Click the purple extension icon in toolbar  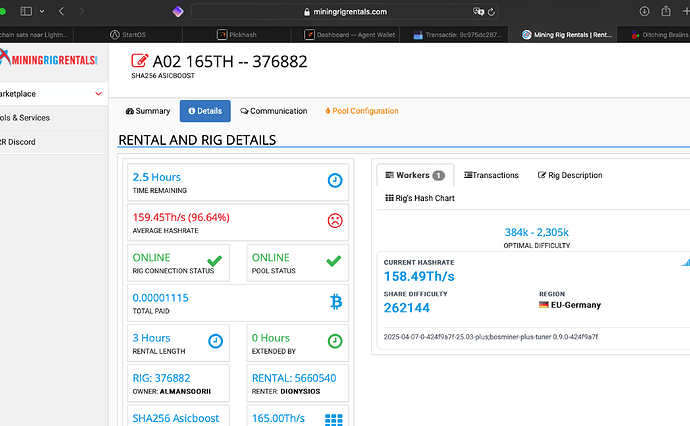tap(178, 11)
